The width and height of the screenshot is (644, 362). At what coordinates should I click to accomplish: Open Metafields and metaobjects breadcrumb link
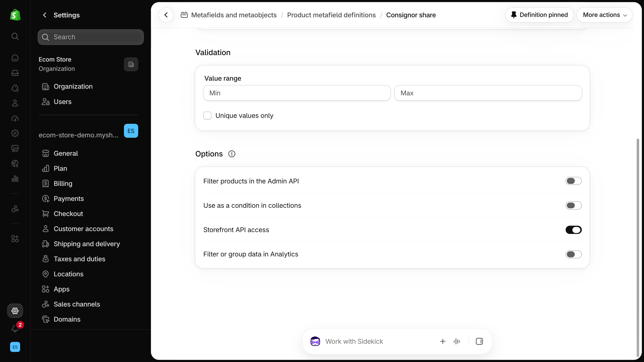click(x=234, y=15)
